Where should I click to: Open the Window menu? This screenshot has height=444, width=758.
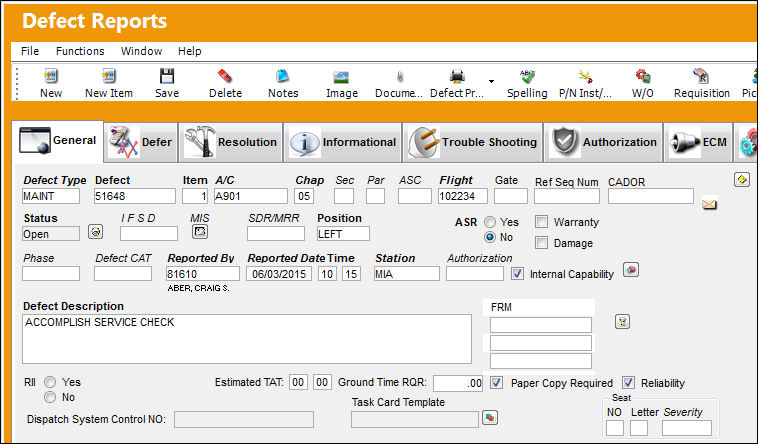(x=141, y=51)
